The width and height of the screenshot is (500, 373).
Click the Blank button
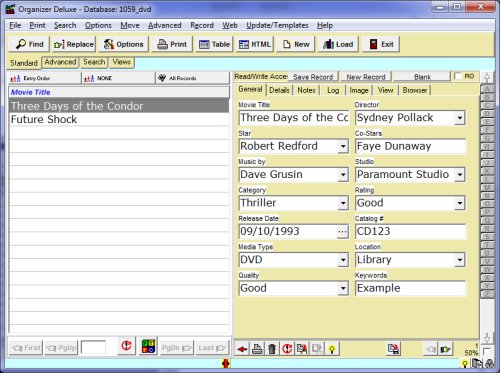point(422,77)
